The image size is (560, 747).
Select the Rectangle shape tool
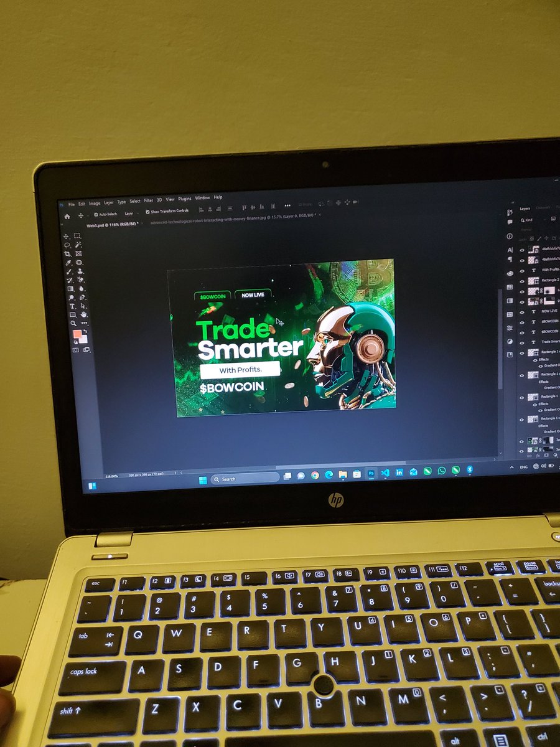click(73, 315)
